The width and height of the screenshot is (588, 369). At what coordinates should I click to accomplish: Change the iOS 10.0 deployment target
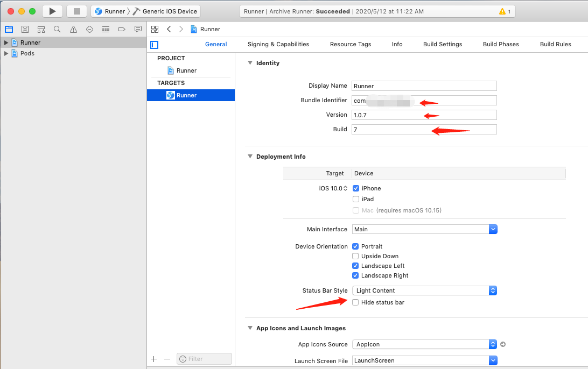pyautogui.click(x=333, y=188)
